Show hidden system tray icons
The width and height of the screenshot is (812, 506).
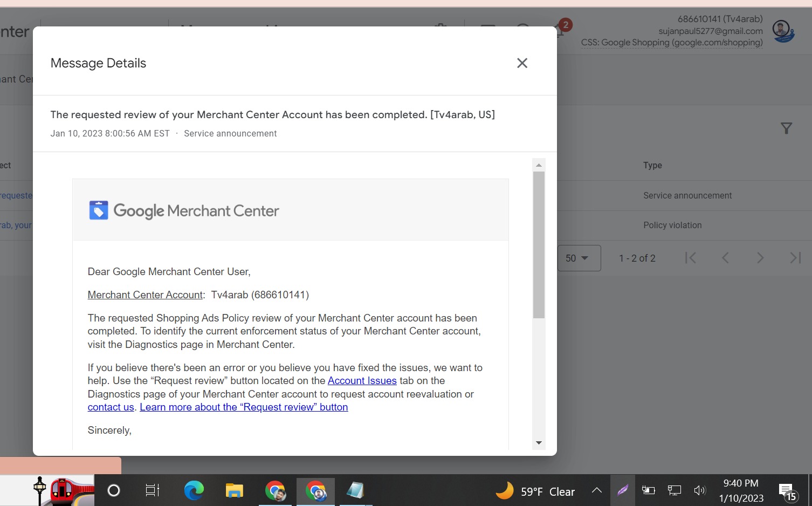click(596, 490)
